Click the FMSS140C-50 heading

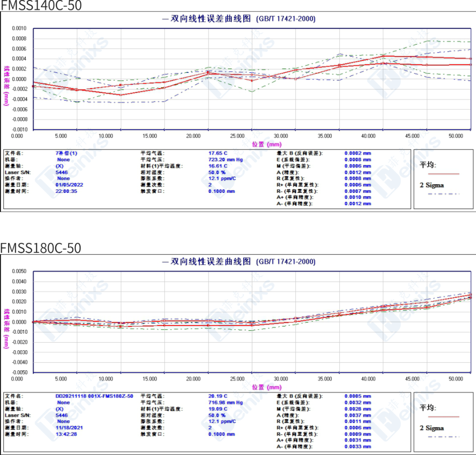(x=41, y=6)
